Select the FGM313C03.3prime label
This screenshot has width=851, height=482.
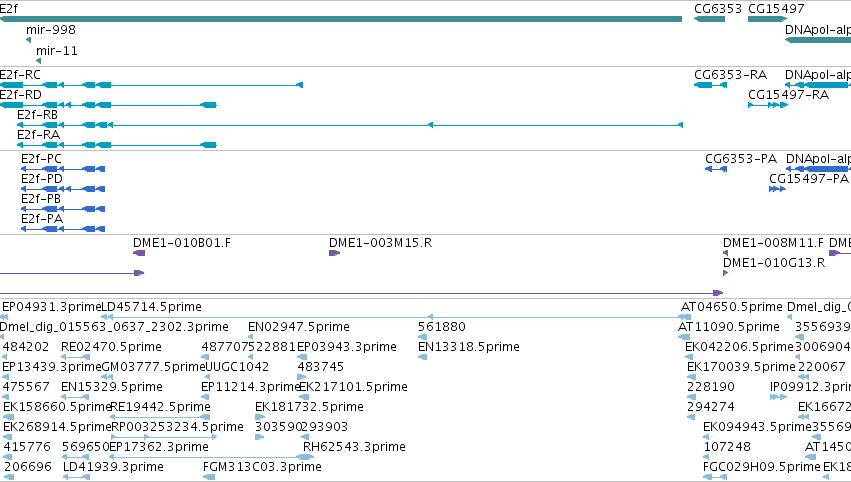pos(262,468)
